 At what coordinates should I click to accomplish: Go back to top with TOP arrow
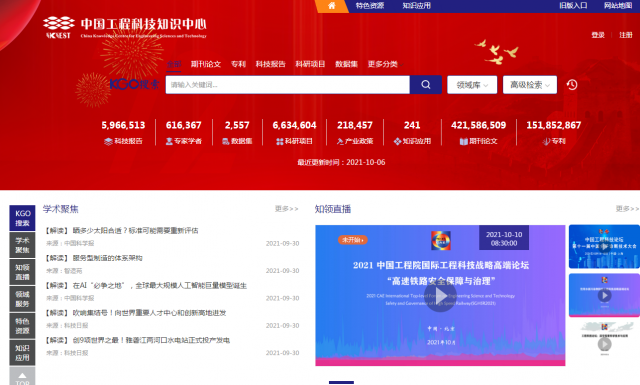[22, 377]
